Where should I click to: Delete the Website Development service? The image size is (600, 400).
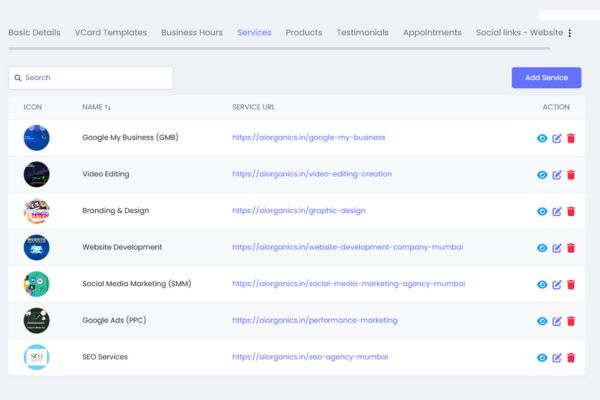click(571, 248)
